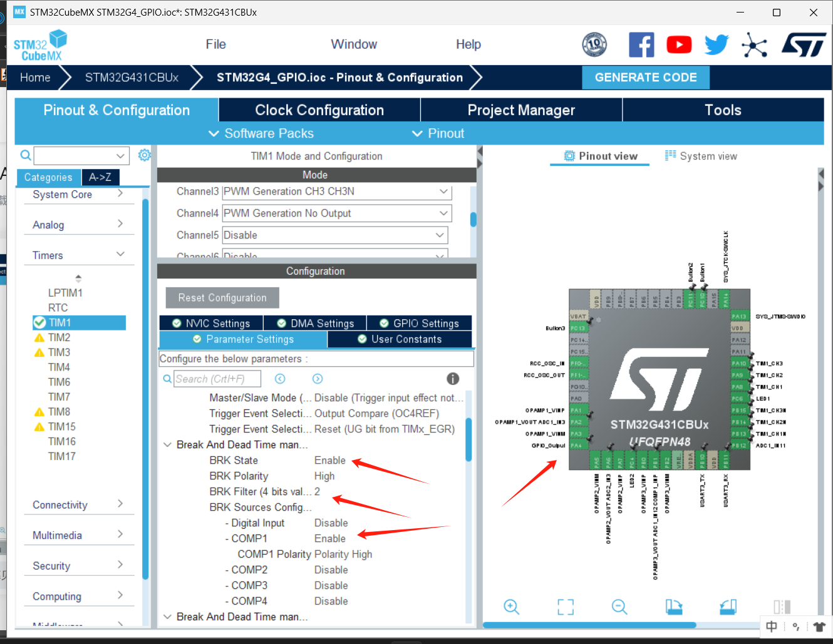Click the BRK State Enable value
This screenshot has width=833, height=644.
click(330, 461)
